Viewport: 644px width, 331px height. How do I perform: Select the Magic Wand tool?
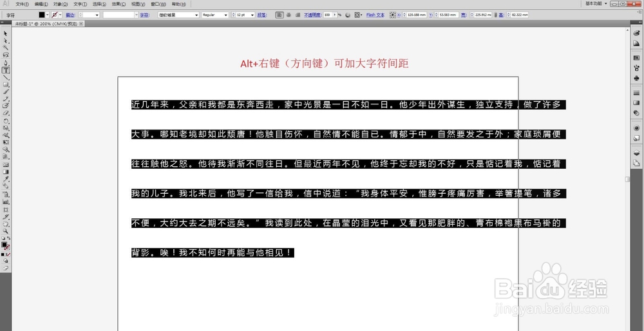[x=6, y=48]
